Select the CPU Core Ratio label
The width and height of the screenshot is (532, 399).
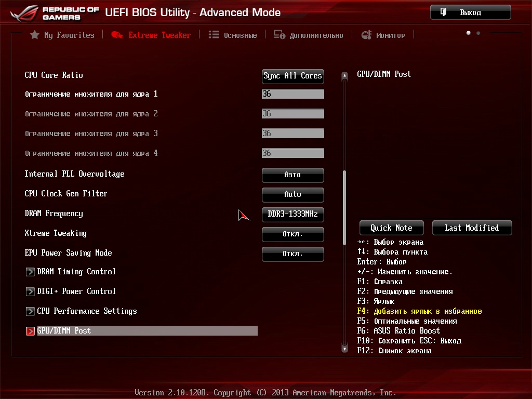point(54,75)
